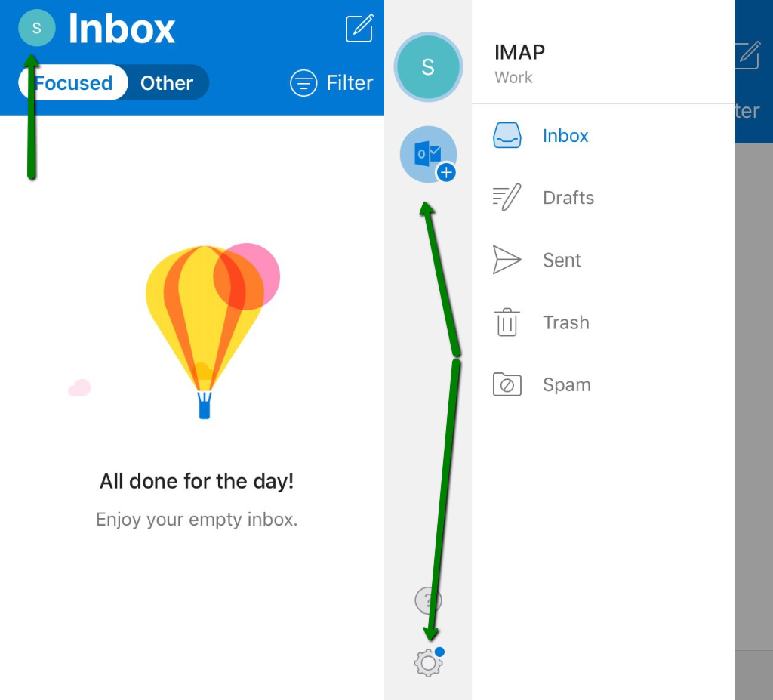Tap the IMAP account name header

[519, 52]
